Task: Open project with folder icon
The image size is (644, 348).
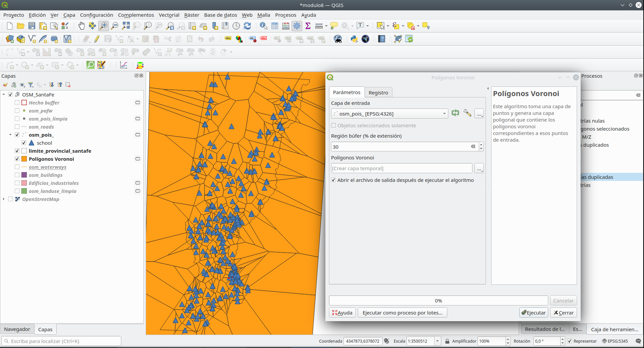Action: 20,26
